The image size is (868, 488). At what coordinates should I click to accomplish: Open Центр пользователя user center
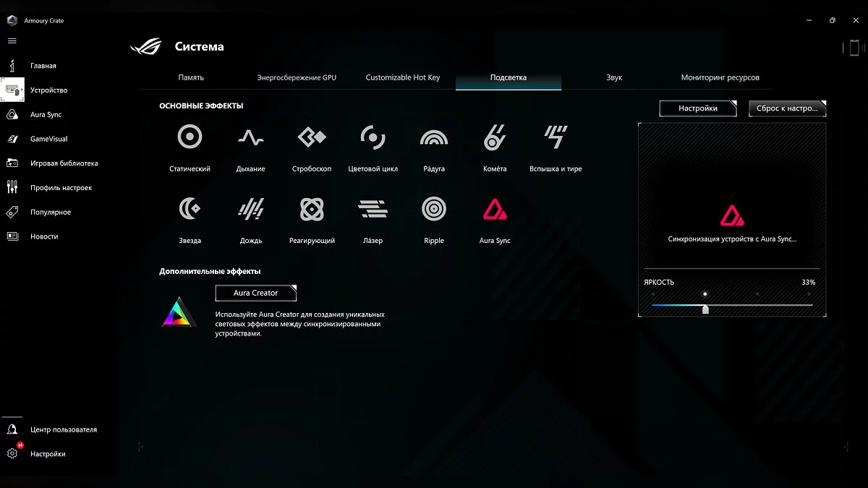pos(63,429)
